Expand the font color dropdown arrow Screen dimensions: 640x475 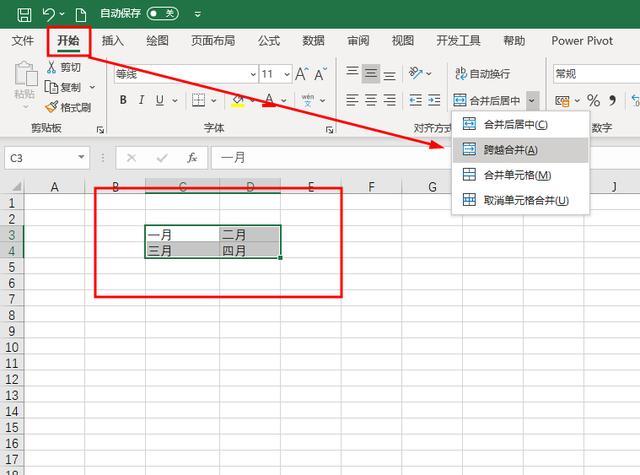(x=284, y=100)
